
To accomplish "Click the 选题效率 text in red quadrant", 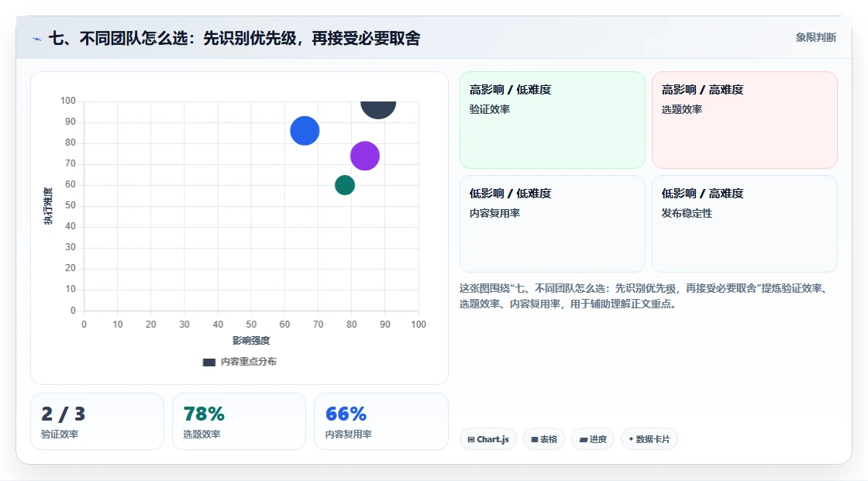I will click(681, 109).
